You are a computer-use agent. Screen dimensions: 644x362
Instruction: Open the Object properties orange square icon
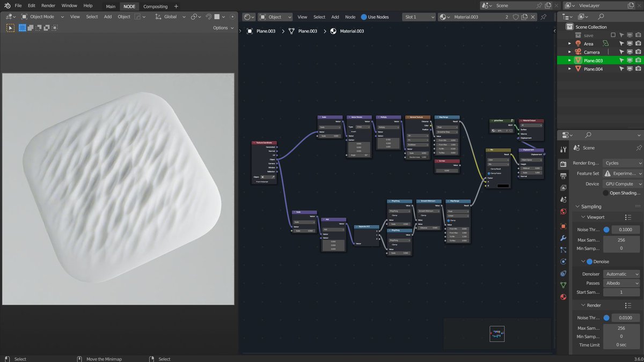tap(563, 226)
